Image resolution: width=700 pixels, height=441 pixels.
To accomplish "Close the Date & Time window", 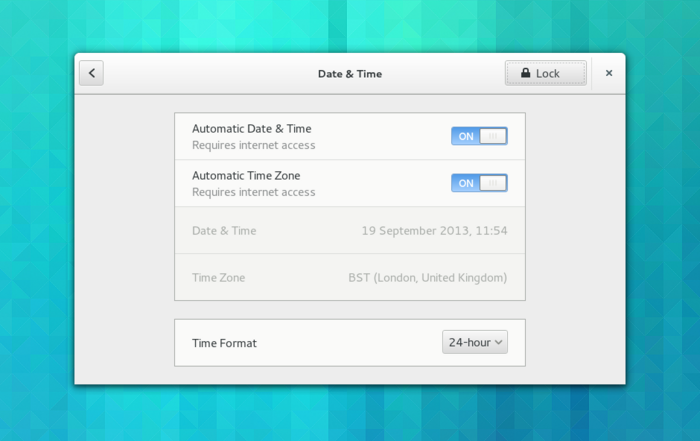I will coord(609,73).
